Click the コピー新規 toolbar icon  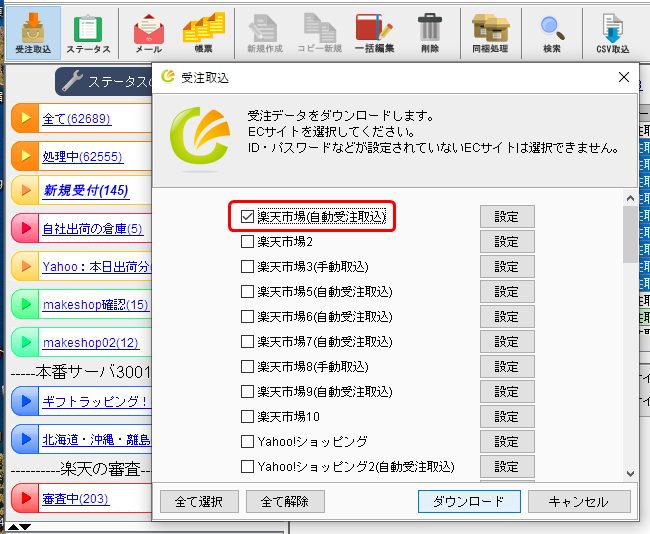[x=320, y=34]
